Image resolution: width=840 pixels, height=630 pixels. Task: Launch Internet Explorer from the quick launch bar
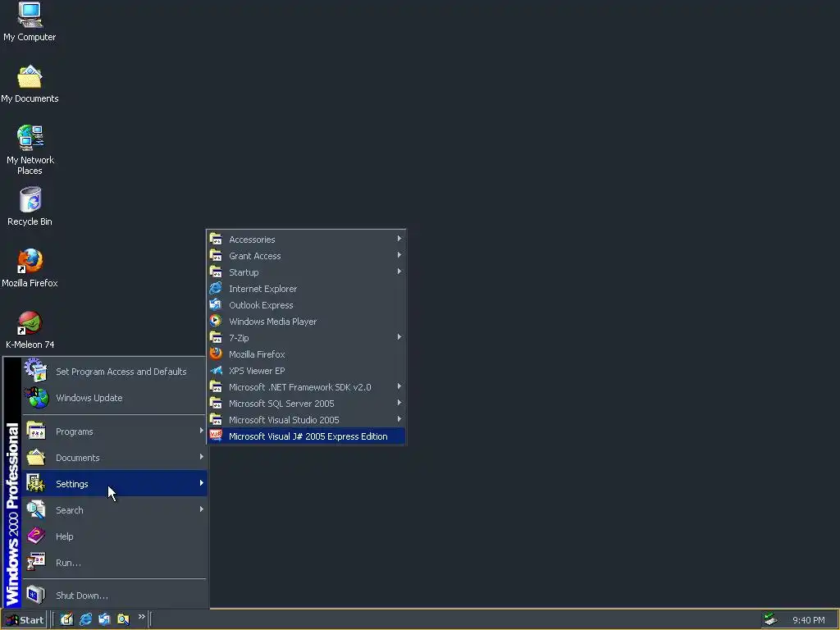click(85, 619)
